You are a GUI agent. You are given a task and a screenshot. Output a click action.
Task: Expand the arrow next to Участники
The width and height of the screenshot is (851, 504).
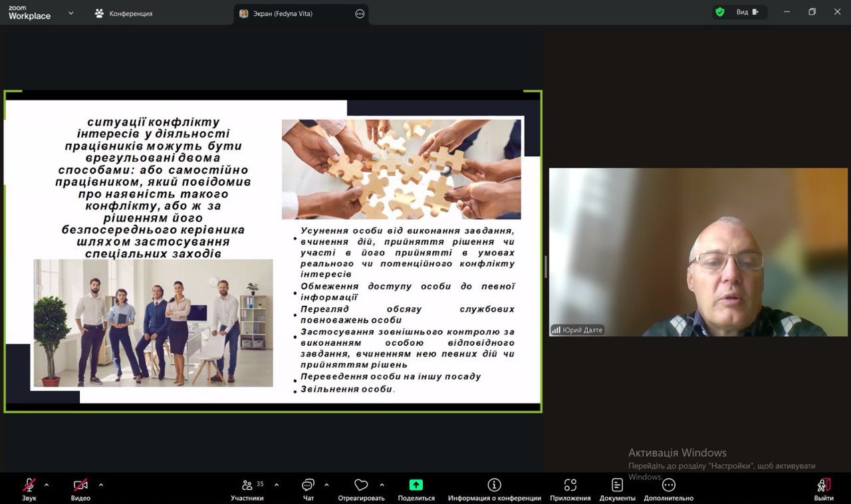click(277, 485)
